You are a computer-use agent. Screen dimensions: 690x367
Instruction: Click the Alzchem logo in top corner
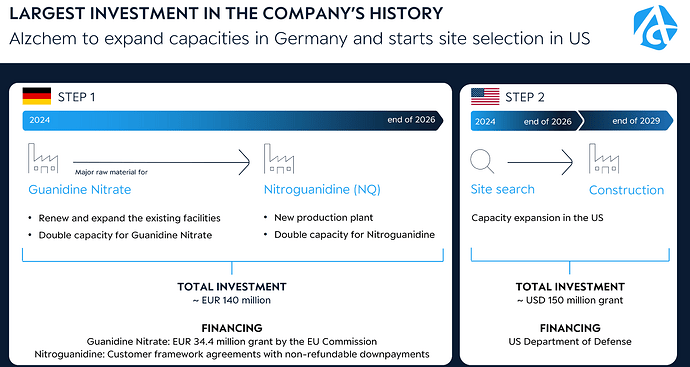point(655,27)
